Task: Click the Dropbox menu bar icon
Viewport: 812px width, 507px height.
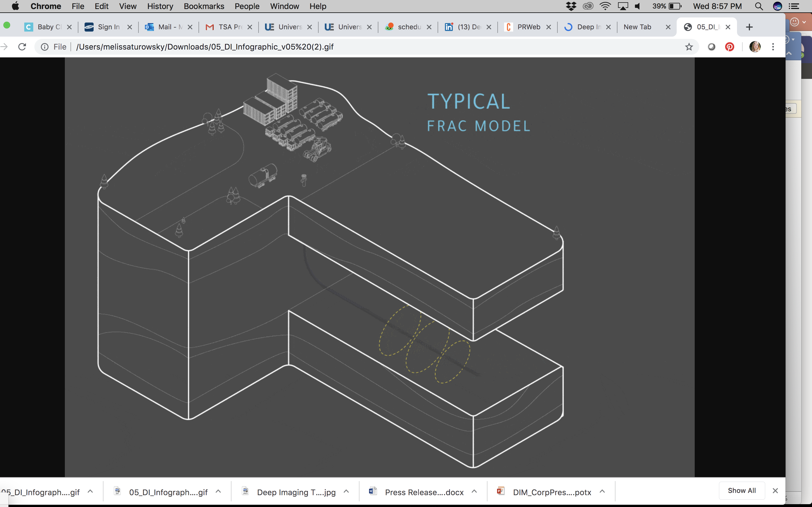Action: (571, 6)
